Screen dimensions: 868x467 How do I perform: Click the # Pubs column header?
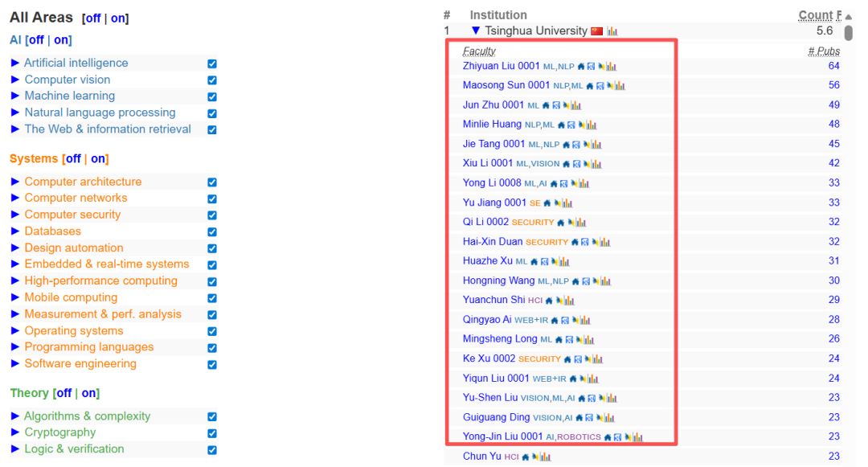coord(824,51)
